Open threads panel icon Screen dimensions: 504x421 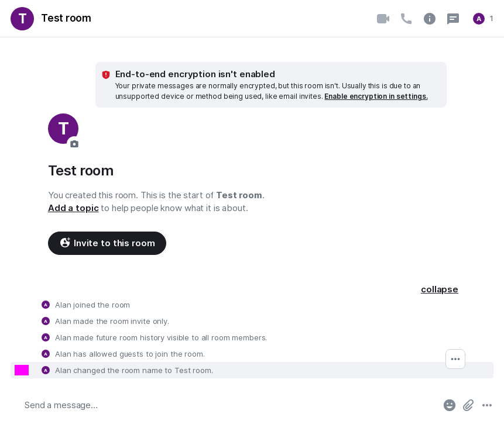coord(453,19)
